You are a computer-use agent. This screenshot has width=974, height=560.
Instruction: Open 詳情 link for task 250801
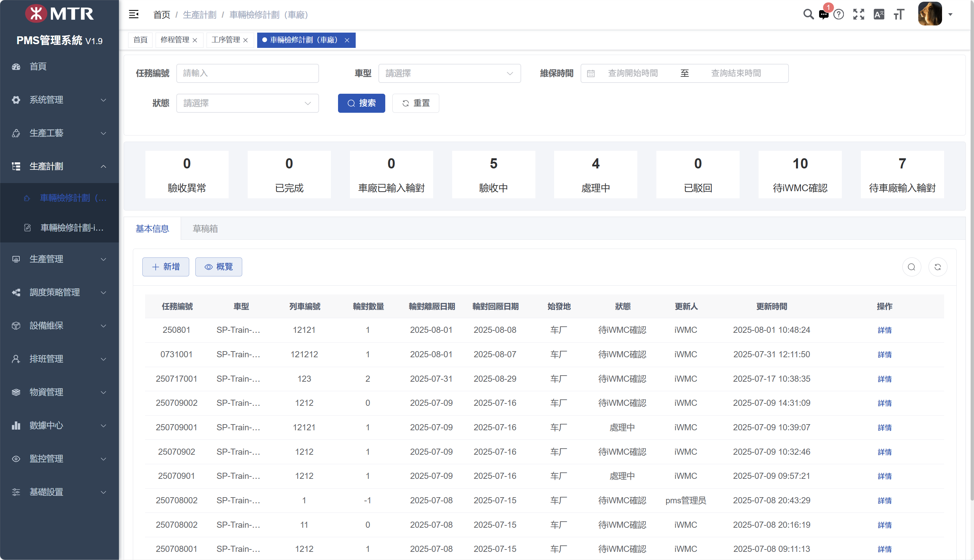884,330
